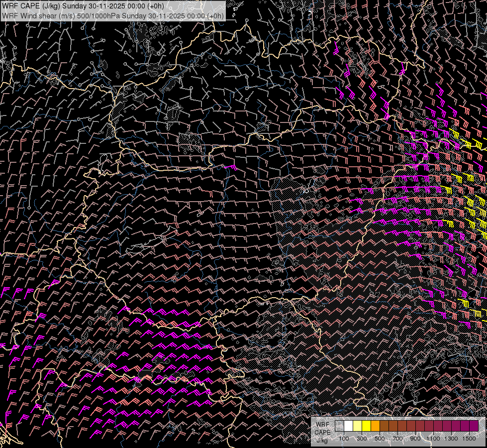This screenshot has width=487, height=448.
Task: Select the pale yellow CAPE legend swatch
Action: pos(357,426)
